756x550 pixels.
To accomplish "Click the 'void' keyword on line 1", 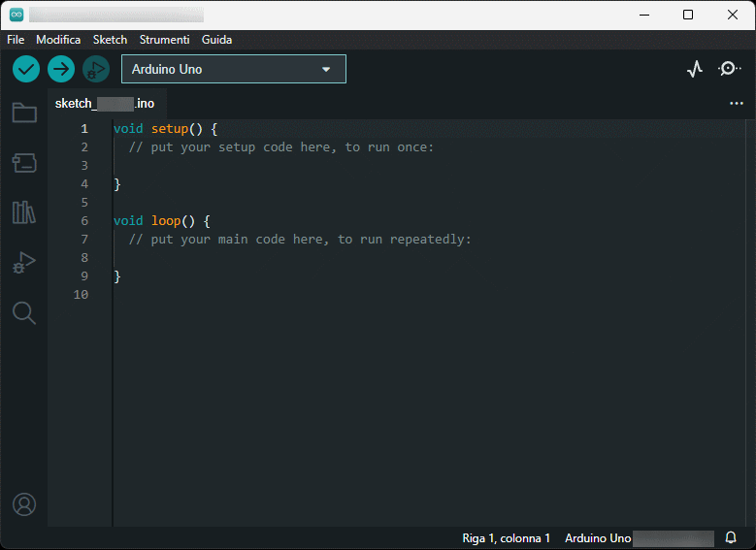I will point(128,129).
